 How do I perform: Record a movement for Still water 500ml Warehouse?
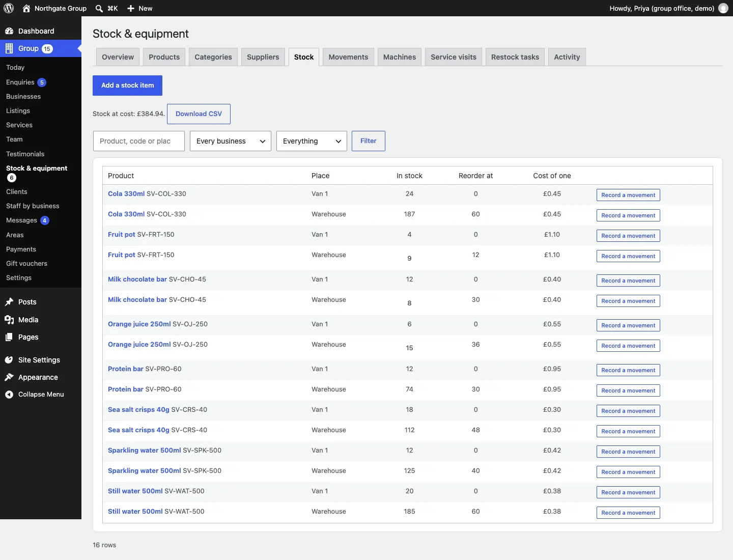628,513
